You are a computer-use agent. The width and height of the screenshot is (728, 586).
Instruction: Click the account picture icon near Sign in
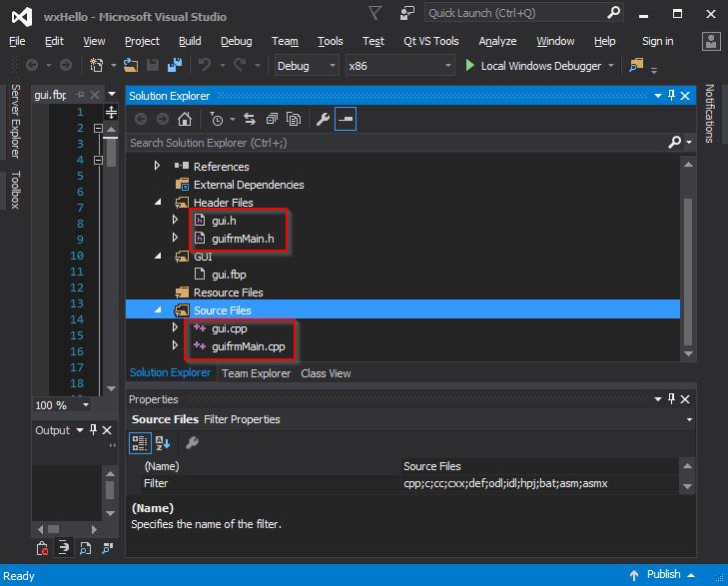pos(711,41)
